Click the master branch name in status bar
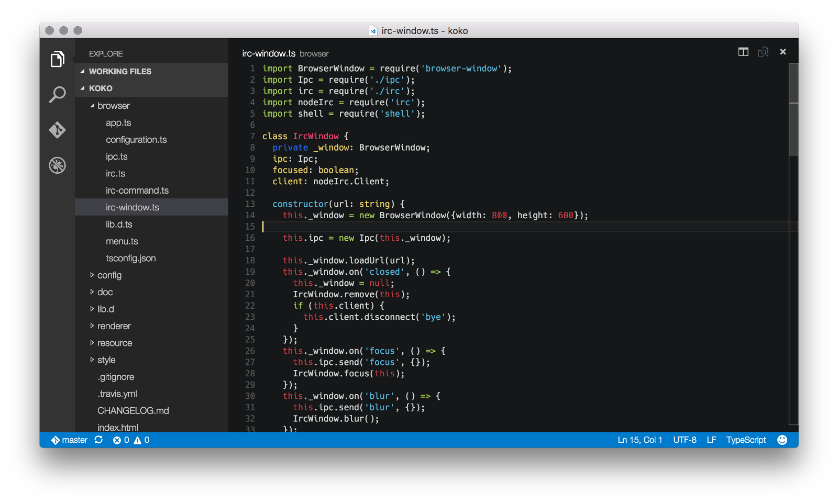Viewport: 838px width, 504px height. pyautogui.click(x=74, y=440)
